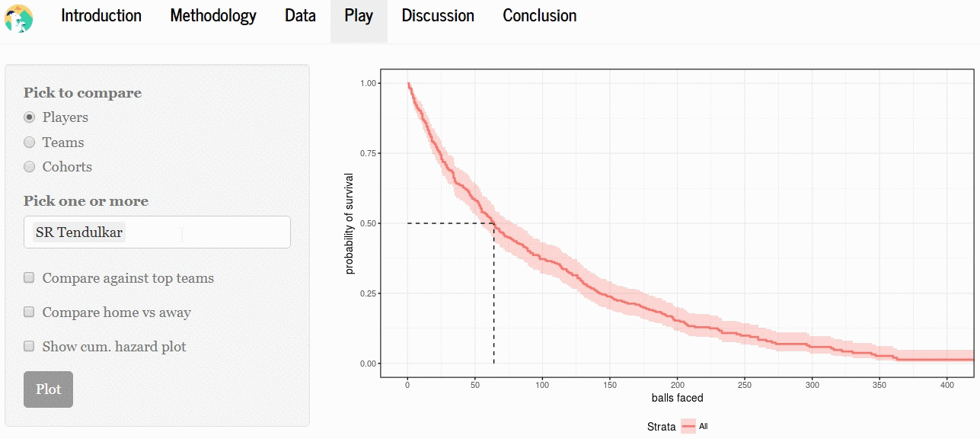Switch to the Methodology tab

point(213,16)
